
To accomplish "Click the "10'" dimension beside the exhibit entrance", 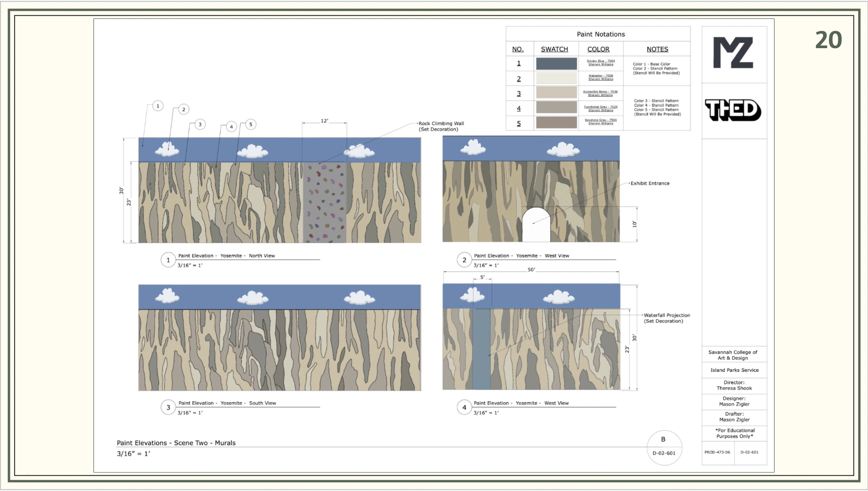I will (x=635, y=224).
